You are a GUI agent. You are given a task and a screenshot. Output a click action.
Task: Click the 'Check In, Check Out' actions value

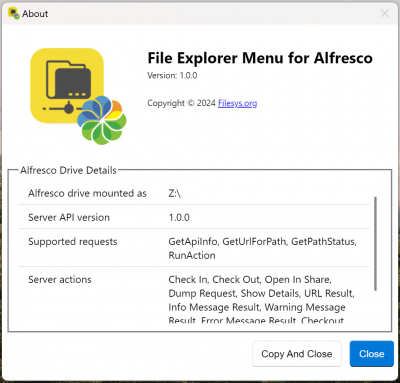pos(261,300)
